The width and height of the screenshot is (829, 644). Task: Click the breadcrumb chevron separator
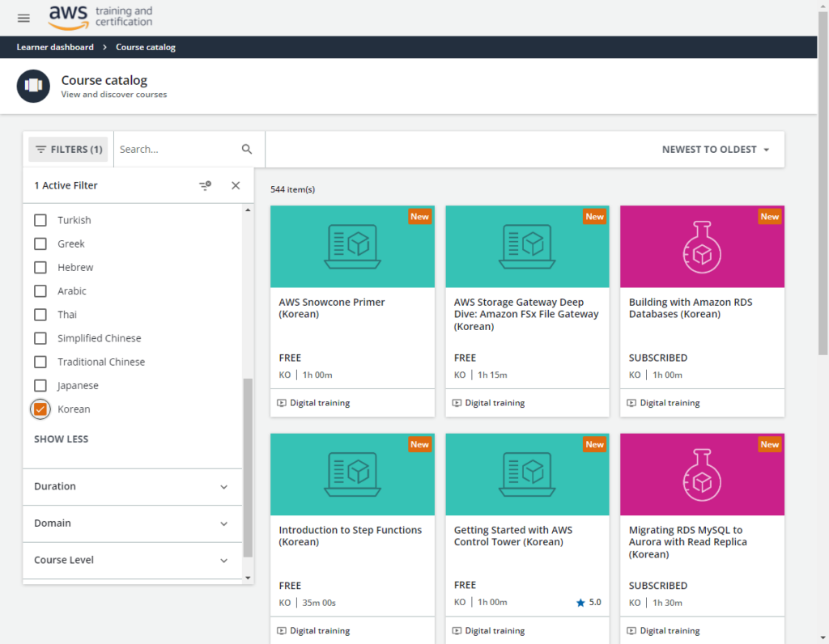click(x=104, y=47)
